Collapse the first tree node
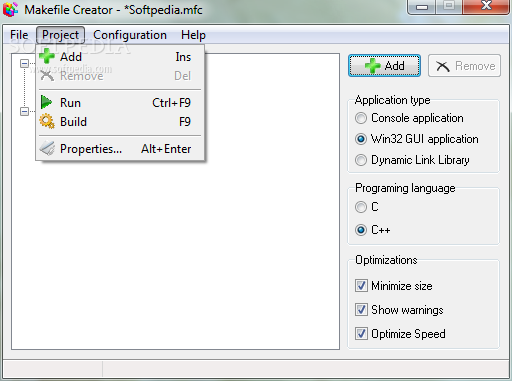512x381 pixels. (x=24, y=63)
